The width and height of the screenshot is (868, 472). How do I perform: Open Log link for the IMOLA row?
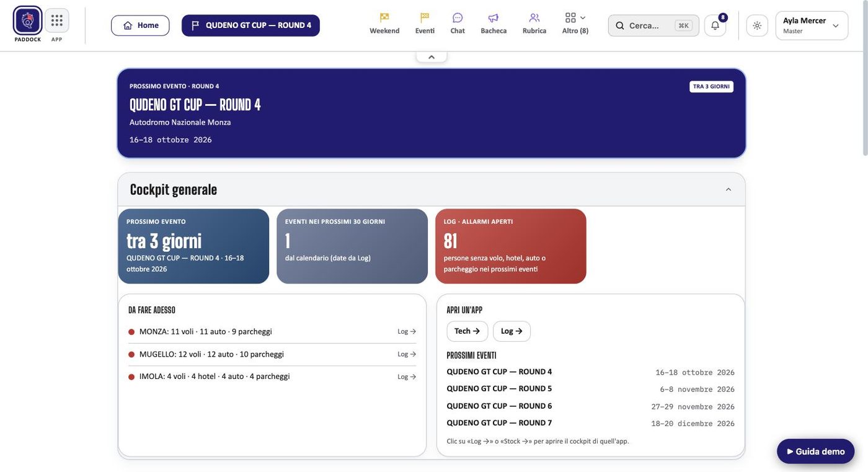click(x=407, y=376)
